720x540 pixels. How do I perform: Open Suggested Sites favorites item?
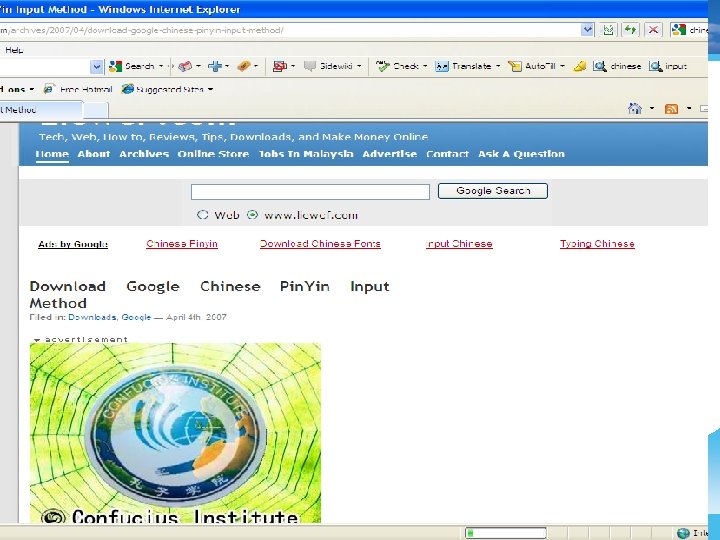coord(167,89)
